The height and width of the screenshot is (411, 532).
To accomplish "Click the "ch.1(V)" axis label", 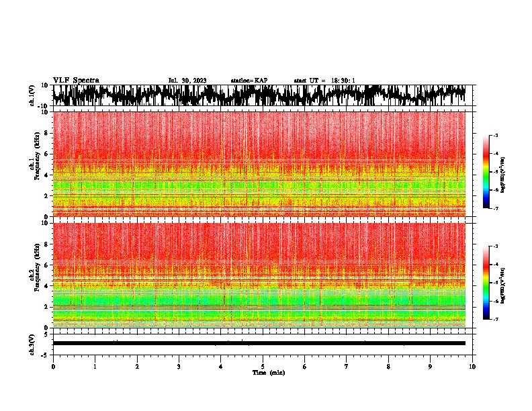I will click(32, 95).
